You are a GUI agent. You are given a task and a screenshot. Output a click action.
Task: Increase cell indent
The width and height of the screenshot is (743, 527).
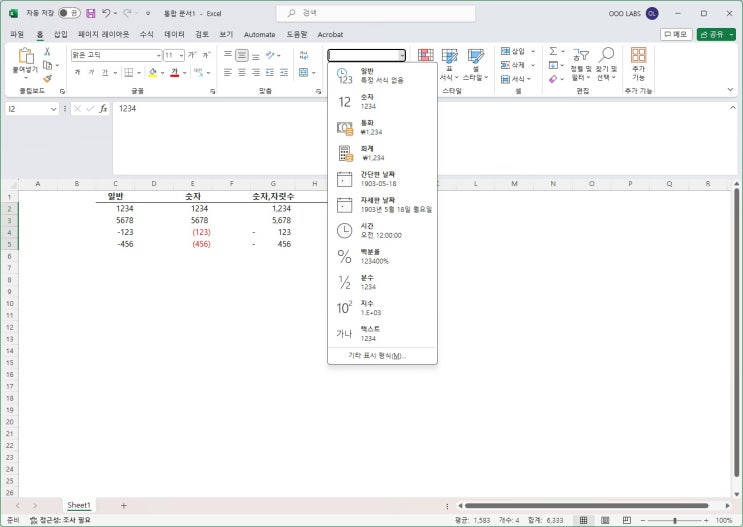pyautogui.click(x=284, y=73)
